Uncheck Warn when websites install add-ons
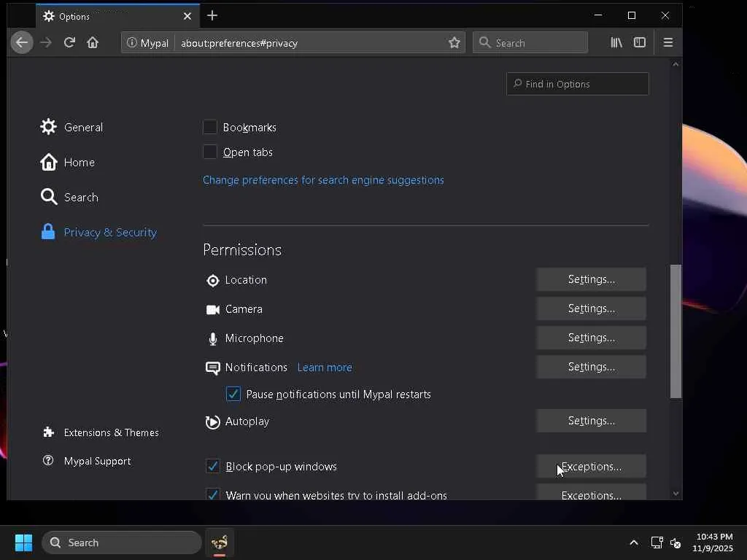Screen dimensions: 747x560 click(x=212, y=494)
